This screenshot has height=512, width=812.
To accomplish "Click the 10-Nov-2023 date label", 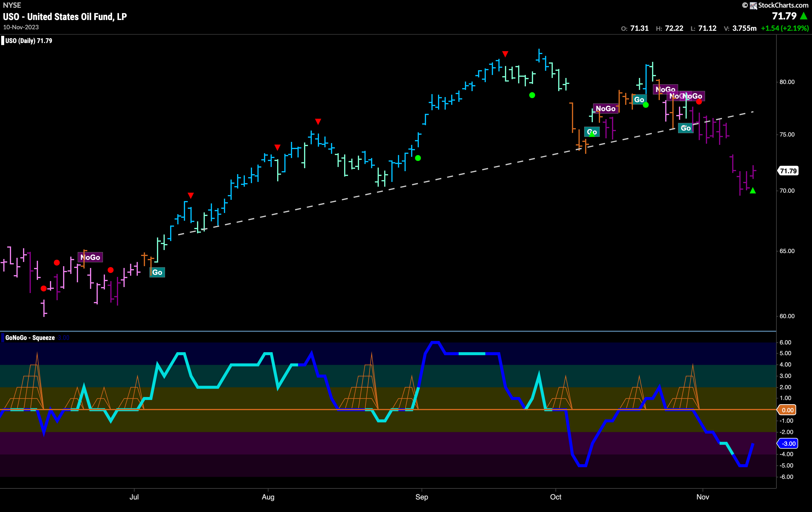I will (x=21, y=27).
